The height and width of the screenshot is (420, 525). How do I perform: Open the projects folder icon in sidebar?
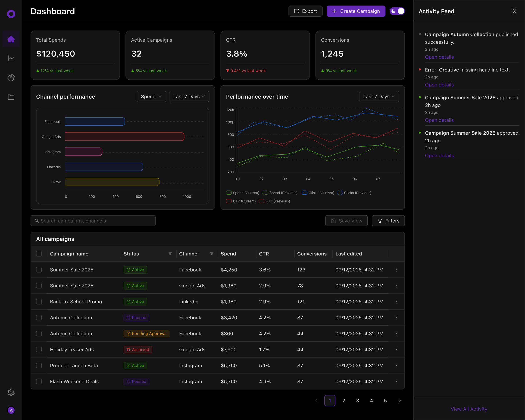[x=11, y=97]
